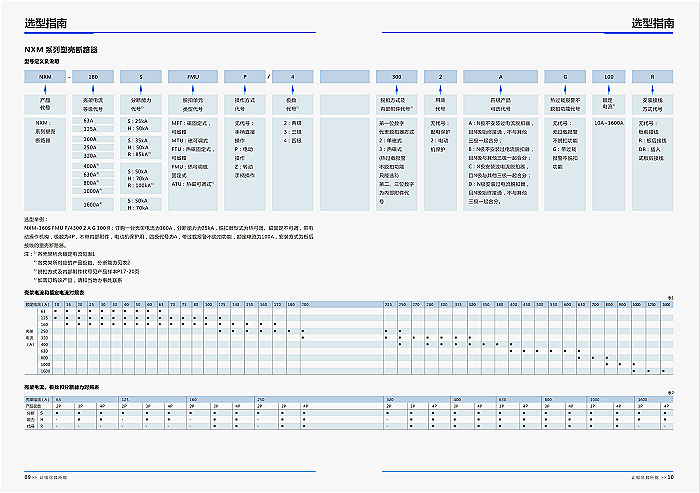Click page number 09 in the footer
The height and width of the screenshot is (493, 700).
pyautogui.click(x=27, y=477)
